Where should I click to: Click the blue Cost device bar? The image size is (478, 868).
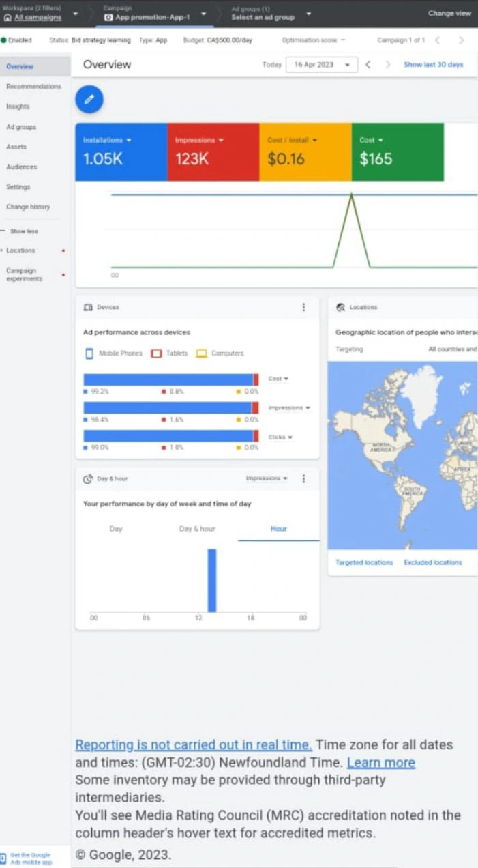(x=168, y=379)
